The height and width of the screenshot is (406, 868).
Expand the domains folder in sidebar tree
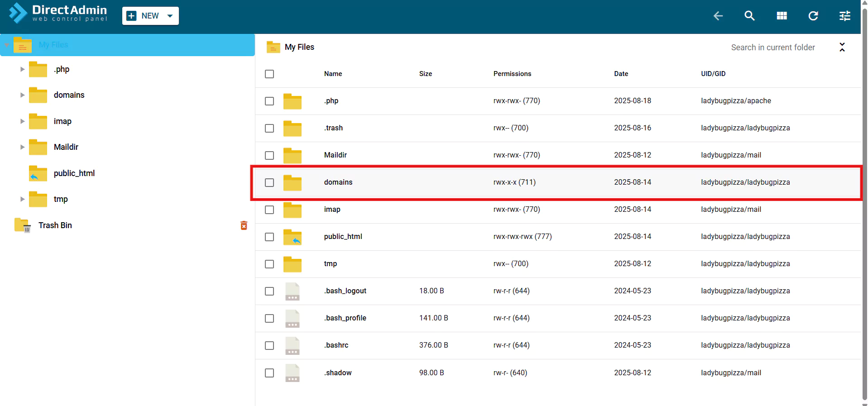pos(22,95)
